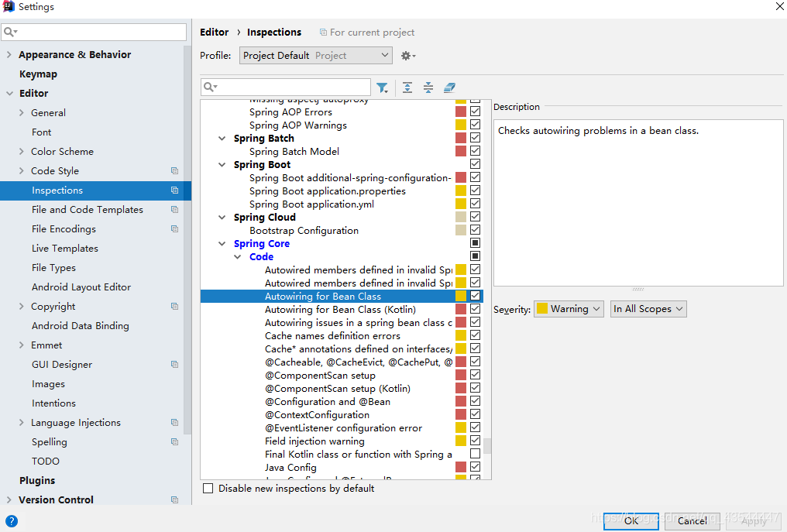
Task: Toggle Autowiring for Bean Class checkbox
Action: [x=476, y=296]
